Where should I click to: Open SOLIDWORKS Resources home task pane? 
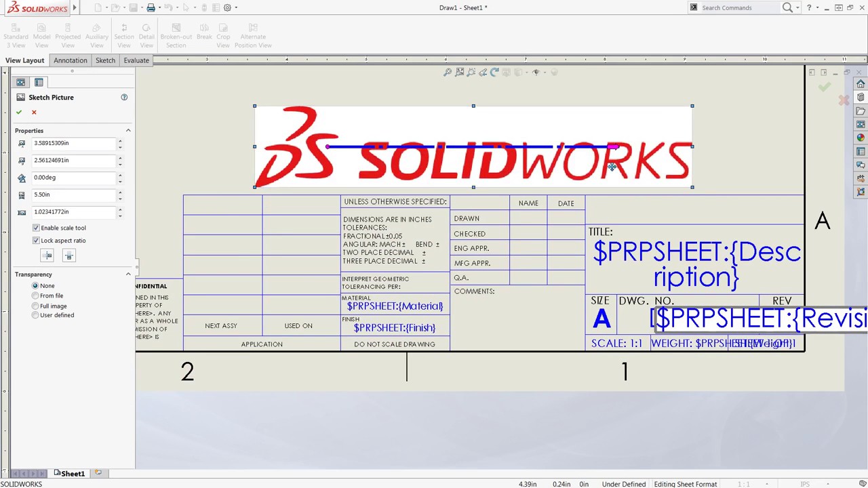861,84
